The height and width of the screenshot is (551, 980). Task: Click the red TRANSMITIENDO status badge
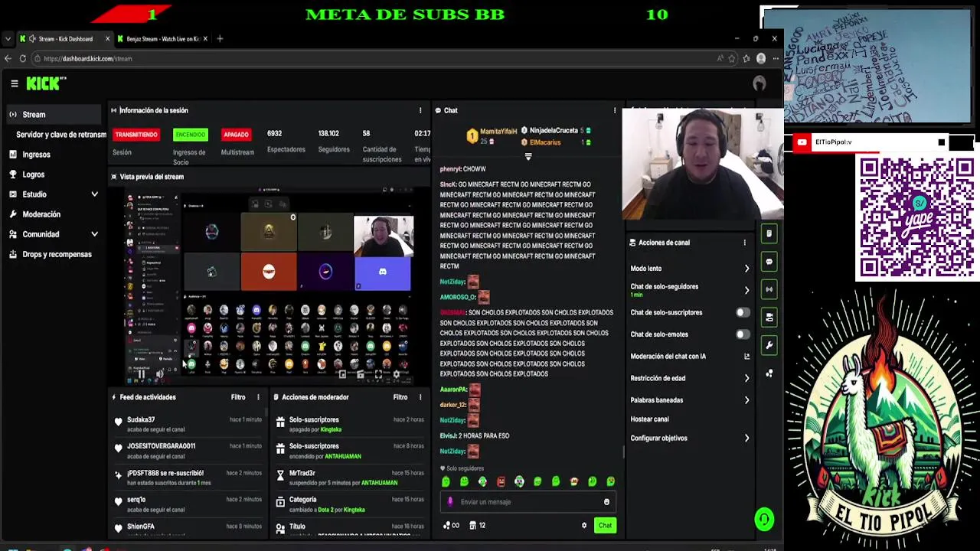point(136,135)
